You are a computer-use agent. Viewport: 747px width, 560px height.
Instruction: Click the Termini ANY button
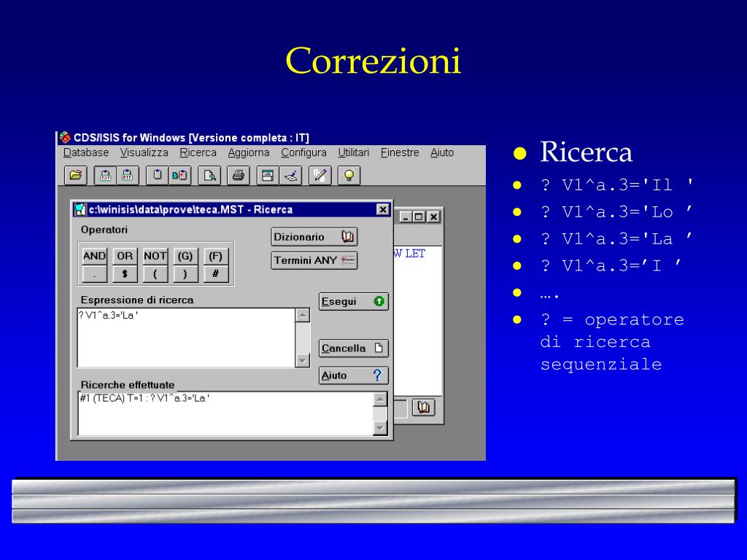[314, 260]
